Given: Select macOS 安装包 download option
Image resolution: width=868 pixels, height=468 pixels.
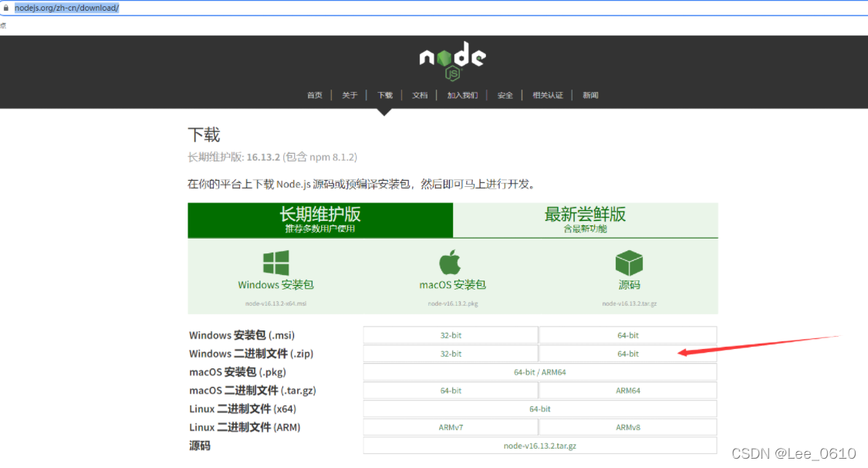Looking at the screenshot, I should [451, 284].
